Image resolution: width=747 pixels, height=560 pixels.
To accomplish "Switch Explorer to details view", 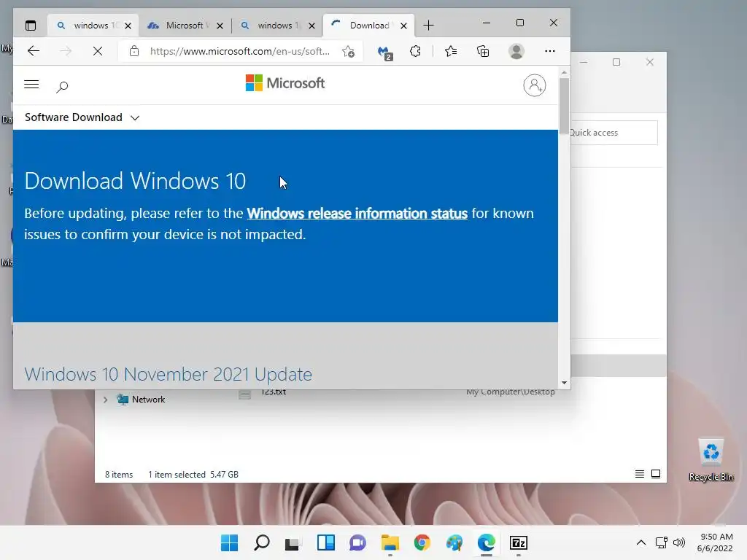I will point(639,474).
